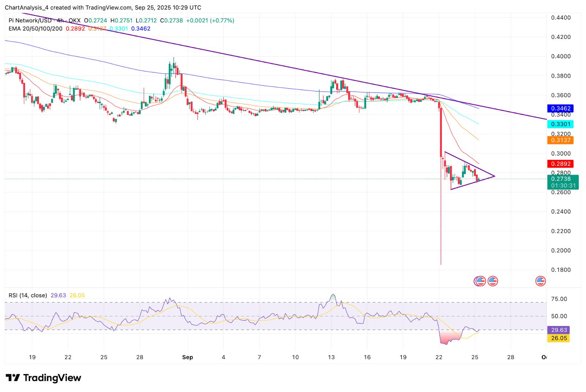The image size is (586, 392).
Task: Click the rightmost US flag event icon
Action: [x=541, y=281]
